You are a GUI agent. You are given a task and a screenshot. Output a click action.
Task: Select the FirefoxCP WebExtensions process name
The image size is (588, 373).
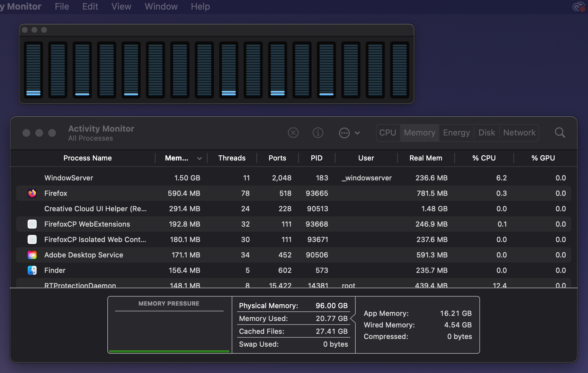pyautogui.click(x=87, y=224)
